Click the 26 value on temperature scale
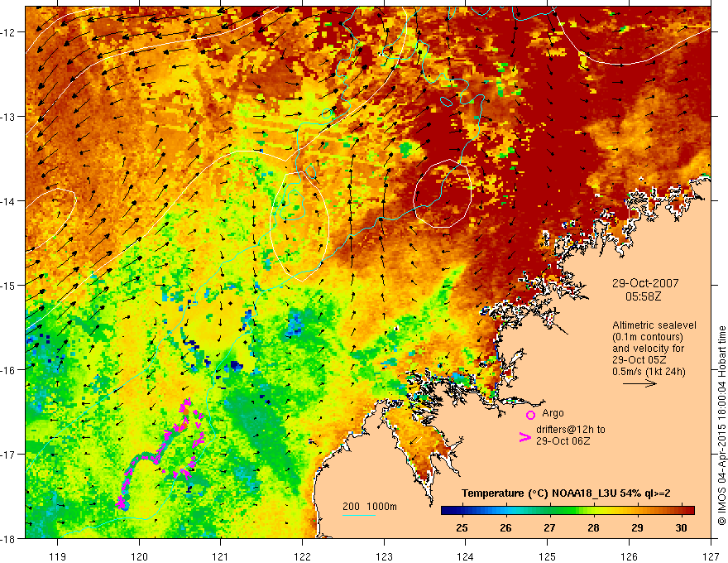The height and width of the screenshot is (563, 728). coord(506,528)
